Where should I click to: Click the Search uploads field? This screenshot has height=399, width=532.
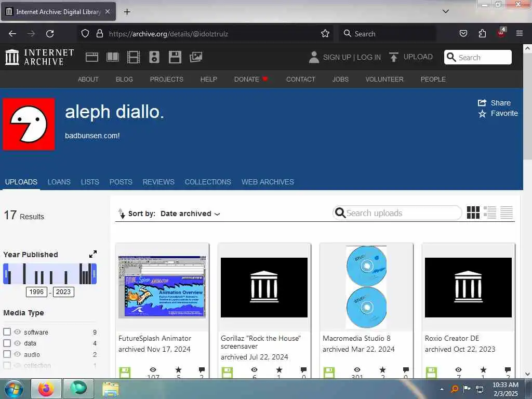[x=397, y=213]
